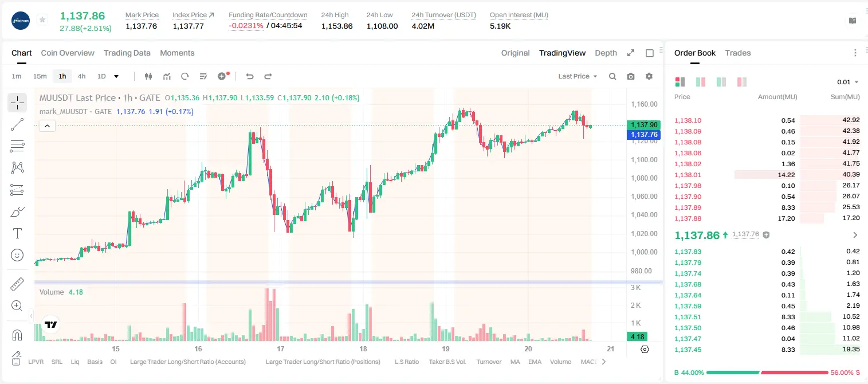The image size is (868, 384).
Task: Select the ruler measure tool
Action: 17,285
